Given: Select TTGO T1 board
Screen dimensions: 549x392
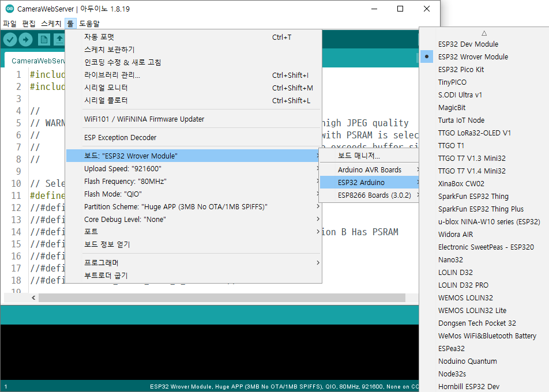Looking at the screenshot, I should click(x=484, y=145).
